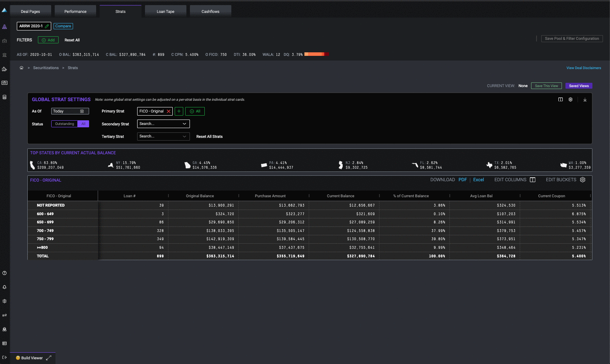
Task: Select the NOT REPORTED bucket row
Action: click(x=310, y=205)
